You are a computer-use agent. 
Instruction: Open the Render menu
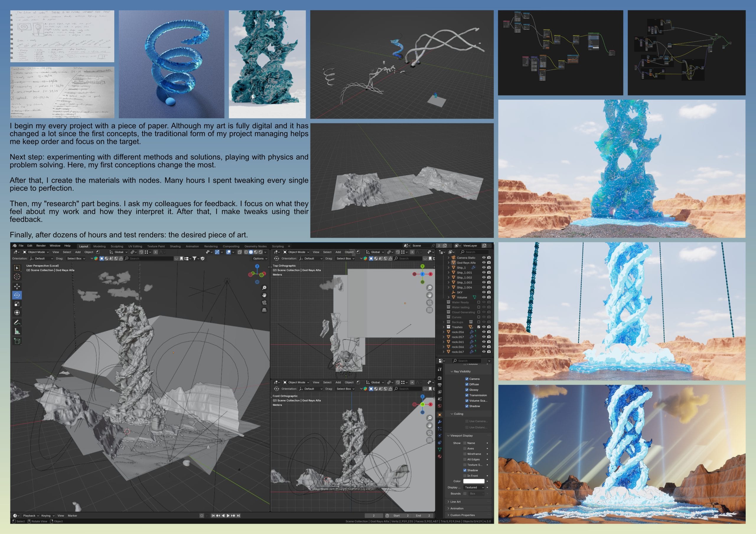tap(41, 245)
